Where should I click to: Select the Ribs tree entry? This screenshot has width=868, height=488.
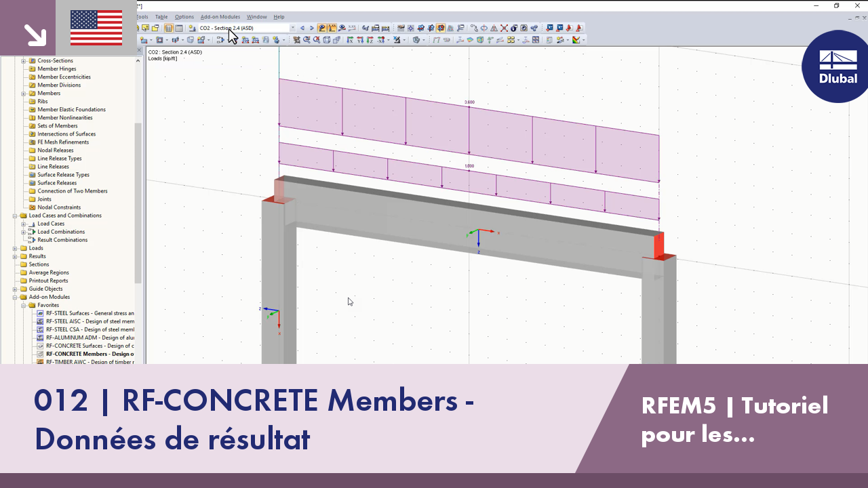[x=43, y=101]
